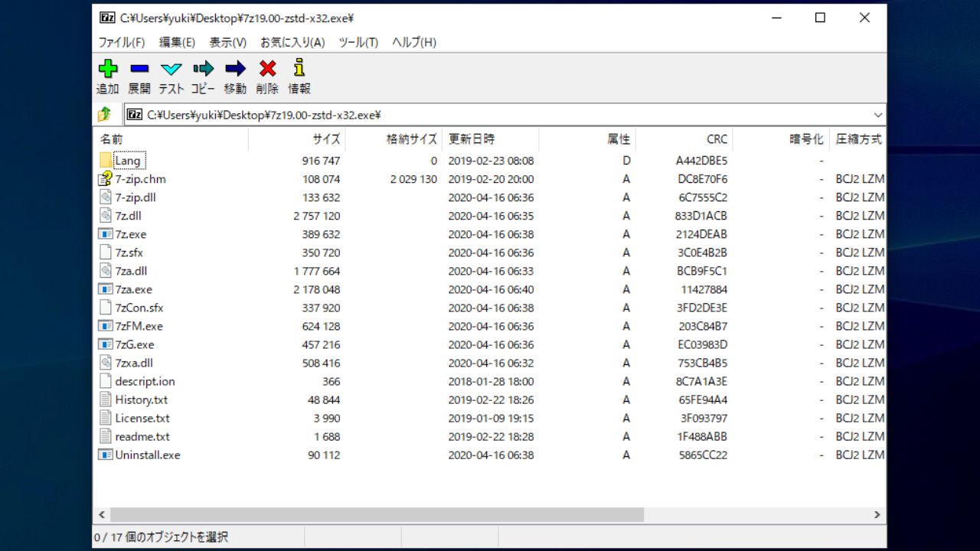980x551 pixels.
Task: Select the descript.ion file icon
Action: [x=106, y=381]
